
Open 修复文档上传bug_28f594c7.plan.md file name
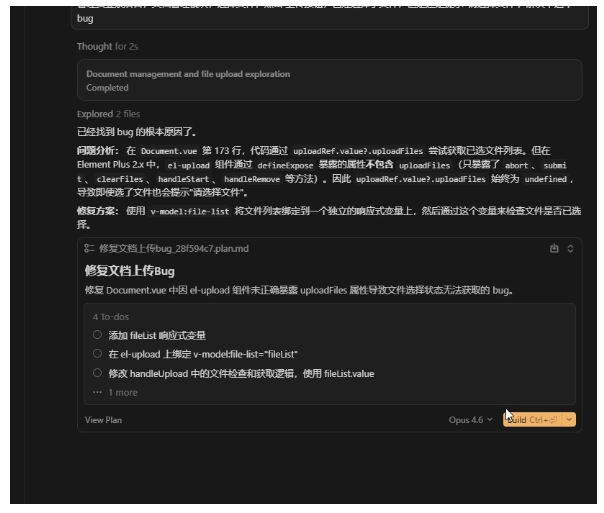[174, 248]
